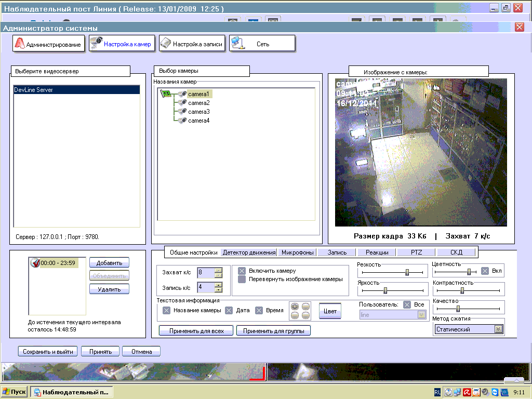Viewport: 532px width, 399px height.
Task: Open the Метод сжатия dropdown
Action: [x=498, y=329]
